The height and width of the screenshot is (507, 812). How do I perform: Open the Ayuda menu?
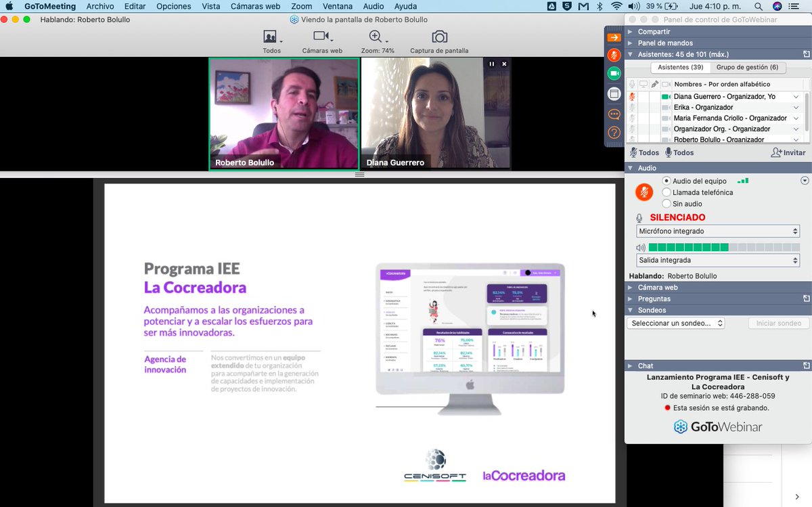(405, 6)
